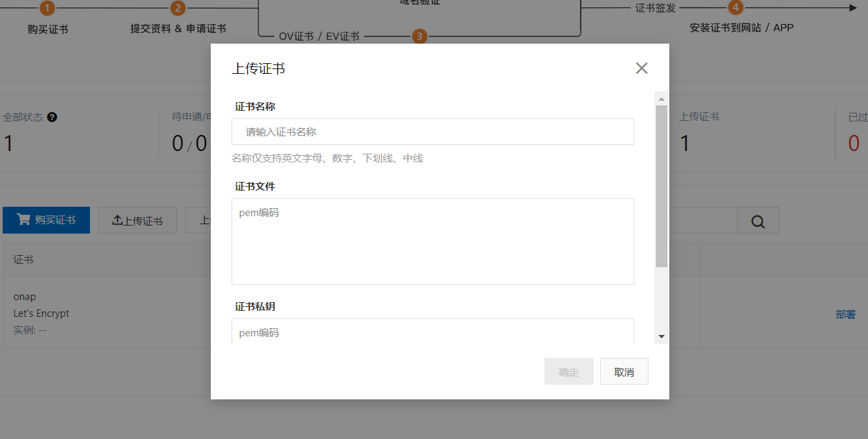Click the shopping cart icon on 购买证书 button

[23, 220]
